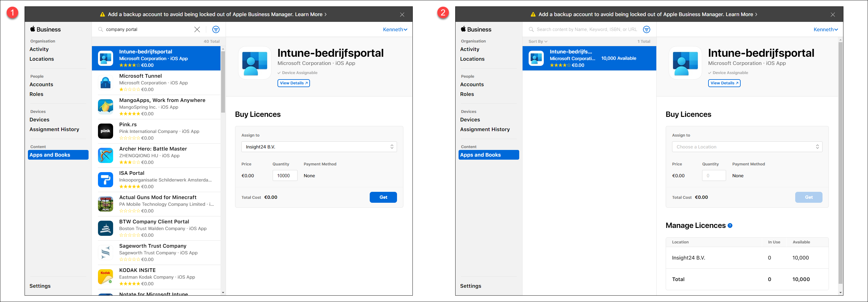Image resolution: width=868 pixels, height=302 pixels.
Task: Open Roles in panel 2 sidebar
Action: tap(467, 94)
